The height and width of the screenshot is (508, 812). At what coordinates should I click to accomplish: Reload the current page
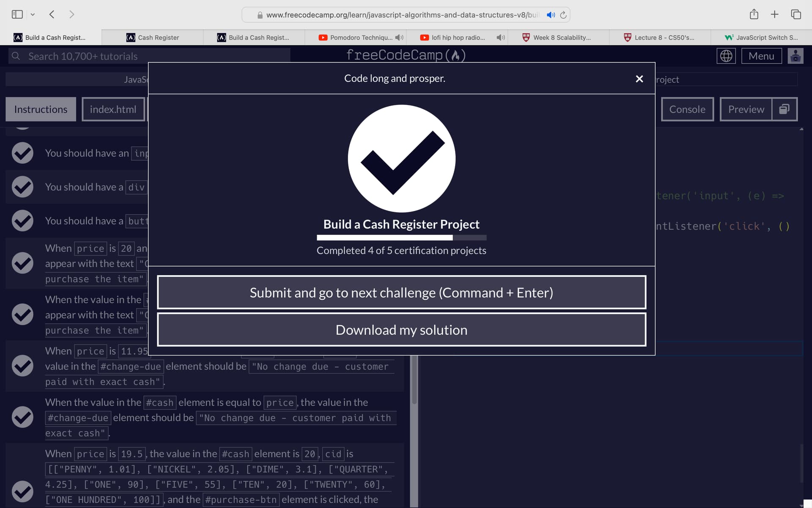click(563, 15)
